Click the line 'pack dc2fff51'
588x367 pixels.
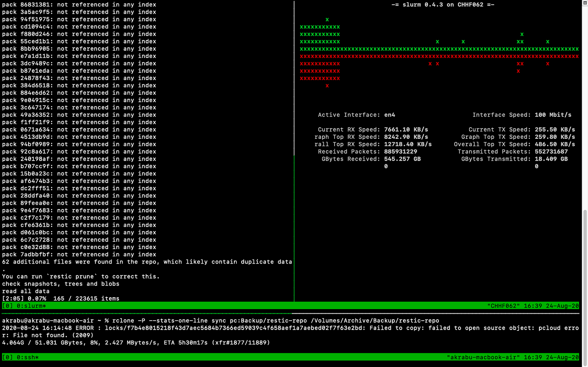79,188
